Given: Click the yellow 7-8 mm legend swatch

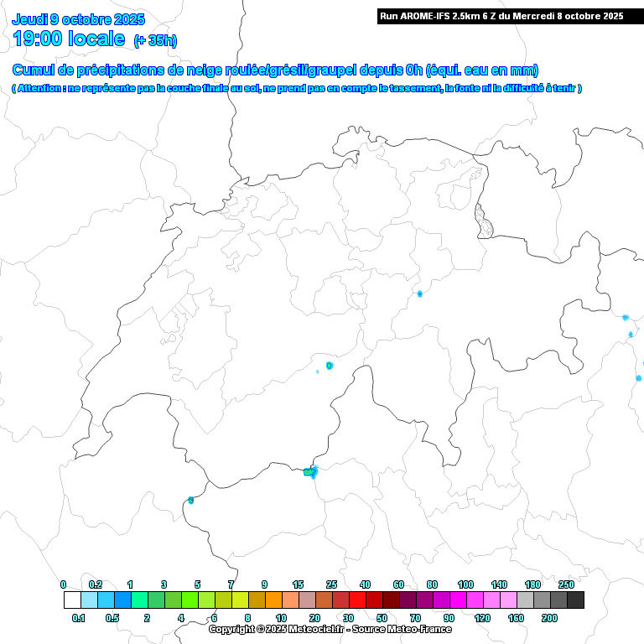Looking at the screenshot, I should tap(240, 600).
